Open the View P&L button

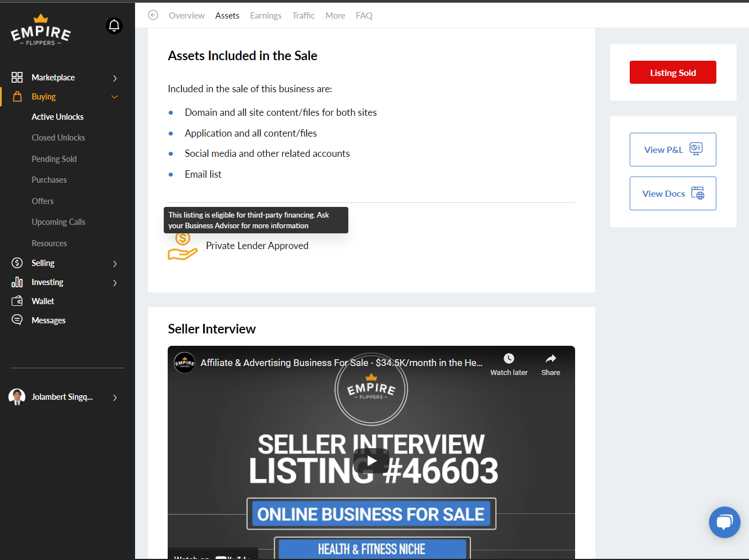pos(673,150)
